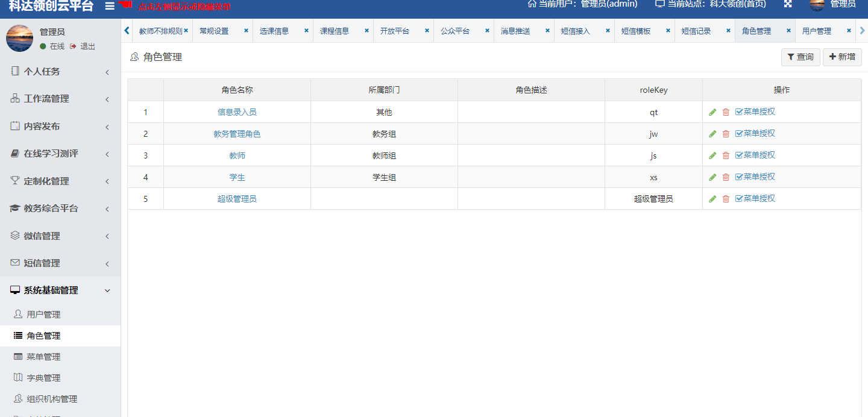The width and height of the screenshot is (868, 417).
Task: Select 角色管理 in the sidebar submenu
Action: point(60,336)
